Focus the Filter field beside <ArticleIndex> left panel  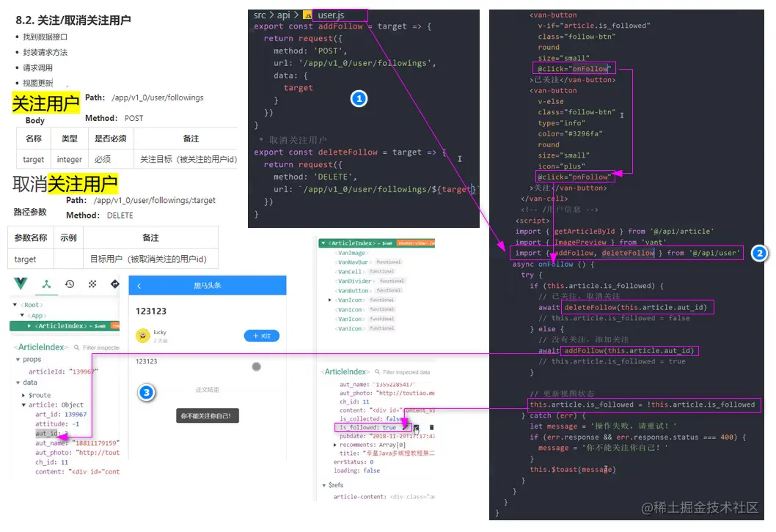[x=101, y=347]
